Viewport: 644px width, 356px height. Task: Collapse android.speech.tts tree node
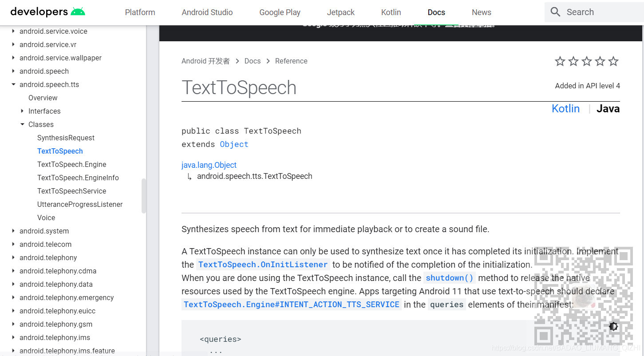(x=13, y=84)
